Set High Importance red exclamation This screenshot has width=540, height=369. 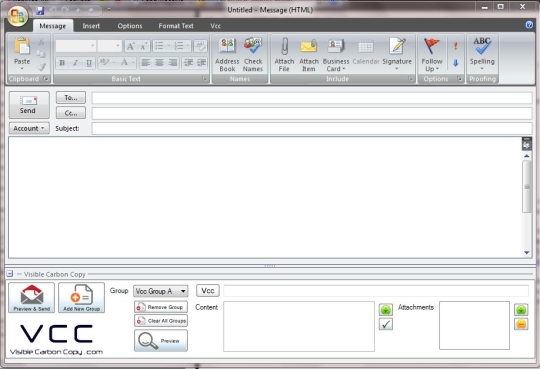tap(455, 46)
